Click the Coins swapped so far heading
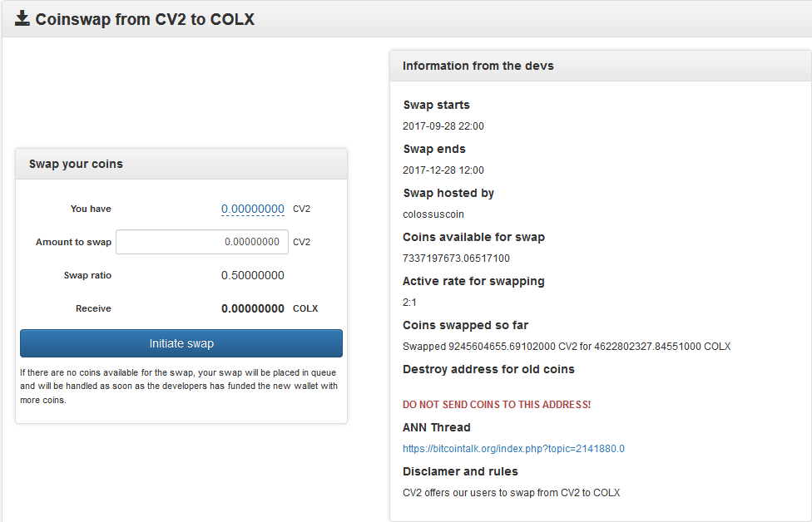This screenshot has height=522, width=812. tap(466, 325)
